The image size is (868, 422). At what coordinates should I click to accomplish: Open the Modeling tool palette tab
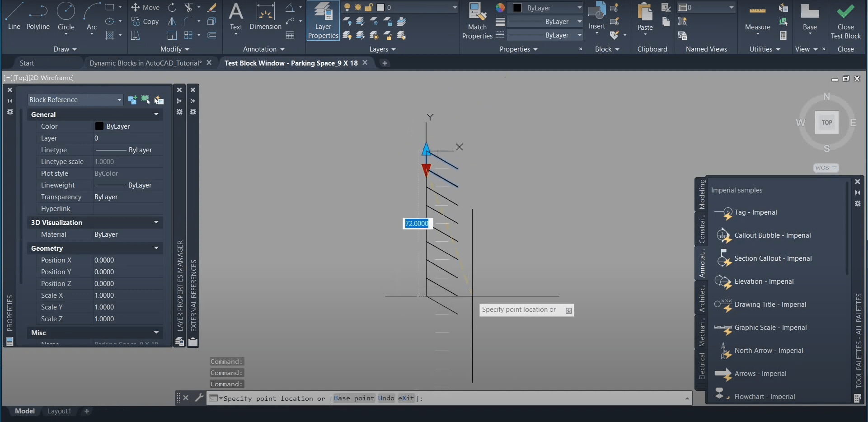(x=702, y=194)
